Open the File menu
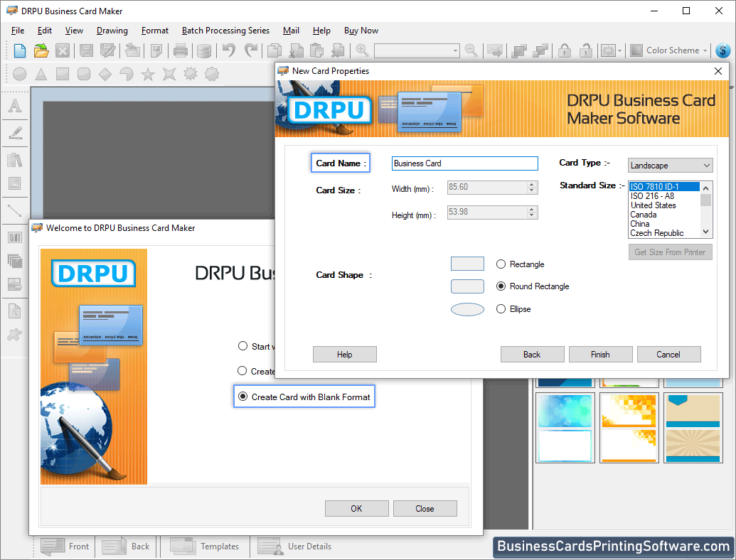736x560 pixels. [x=18, y=31]
